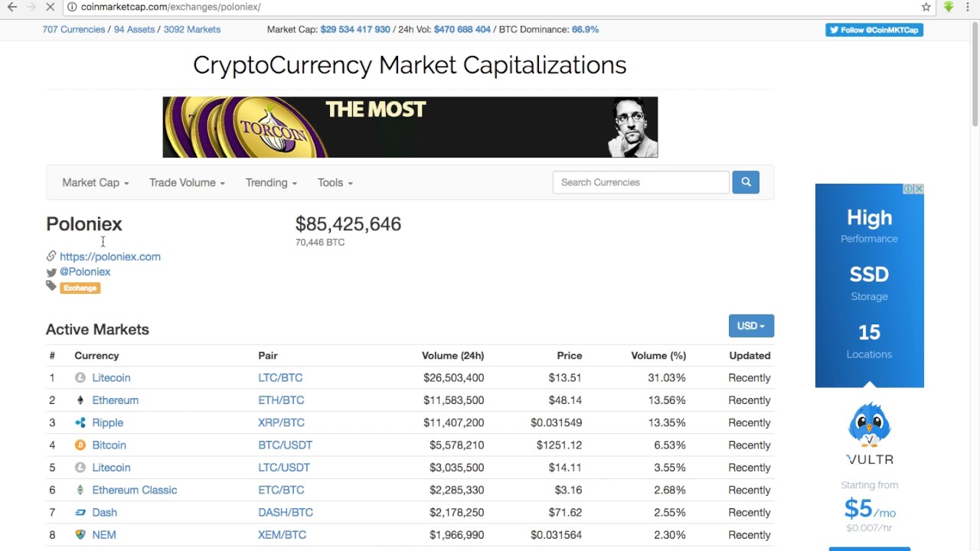Open the XRP/BTC pair link

(281, 422)
